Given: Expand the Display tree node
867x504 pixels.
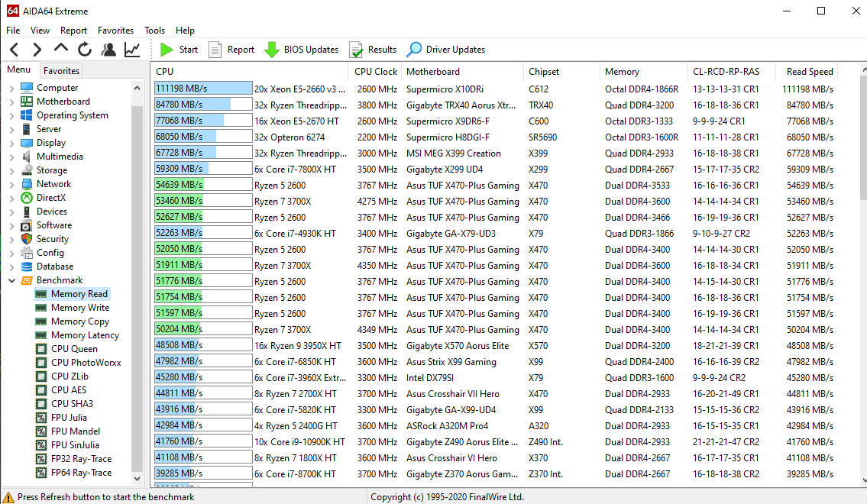Looking at the screenshot, I should tap(11, 143).
